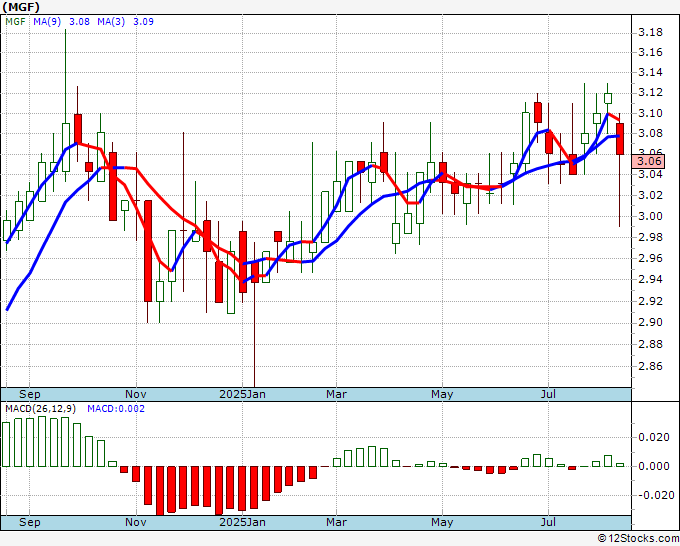Click the 0.020 MACD axis label
This screenshot has width=680, height=546.
654,437
